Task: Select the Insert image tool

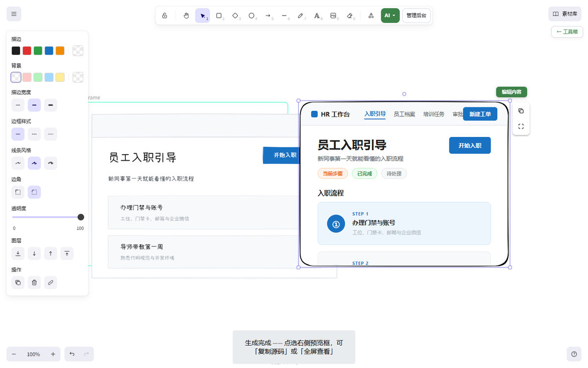Action: [x=334, y=16]
